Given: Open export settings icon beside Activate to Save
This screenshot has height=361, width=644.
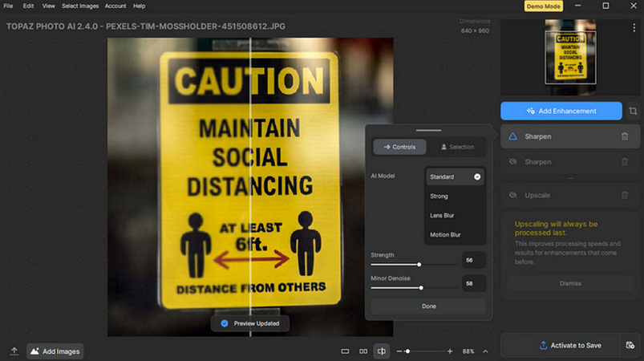Looking at the screenshot, I should pyautogui.click(x=630, y=346).
